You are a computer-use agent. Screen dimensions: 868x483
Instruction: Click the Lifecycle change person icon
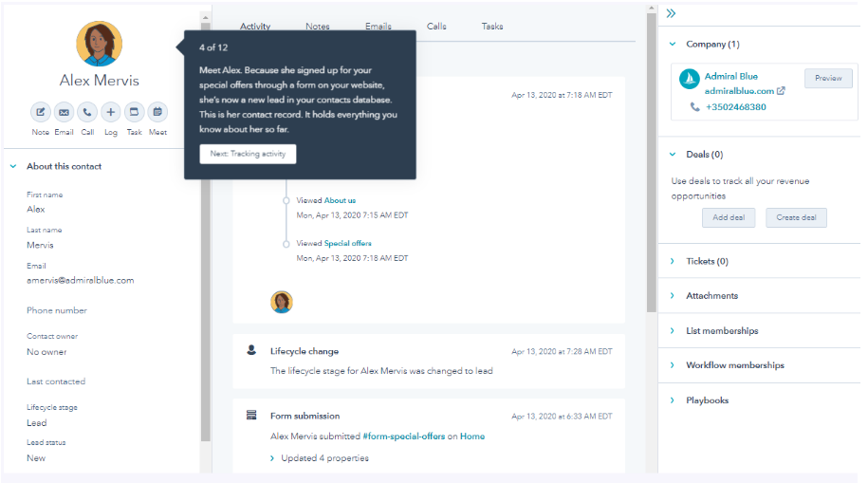click(x=251, y=350)
